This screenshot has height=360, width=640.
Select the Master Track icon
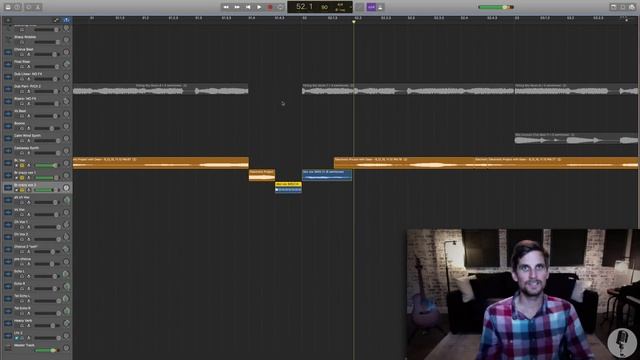click(x=8, y=348)
